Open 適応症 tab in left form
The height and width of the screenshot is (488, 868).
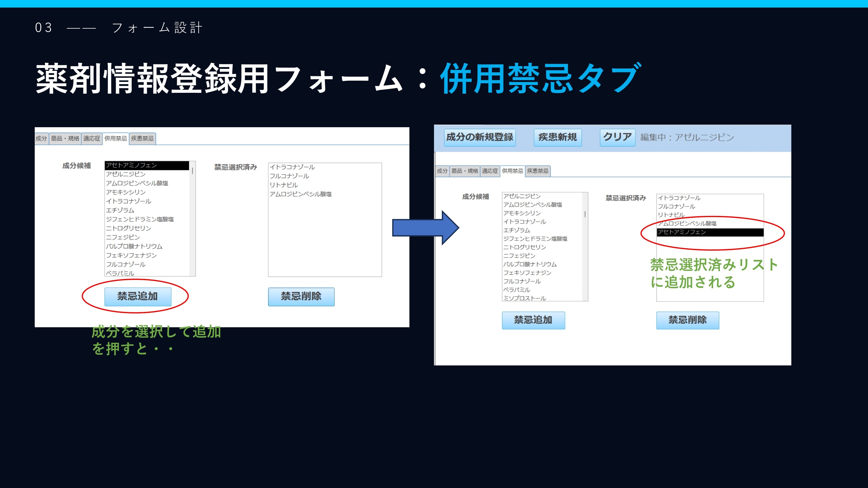click(x=92, y=138)
